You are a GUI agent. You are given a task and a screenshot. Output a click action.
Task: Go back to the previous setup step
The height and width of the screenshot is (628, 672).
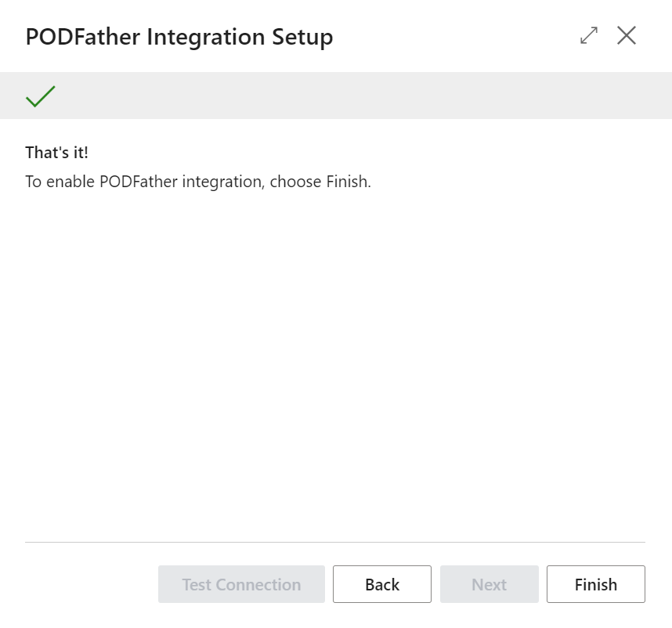click(382, 584)
